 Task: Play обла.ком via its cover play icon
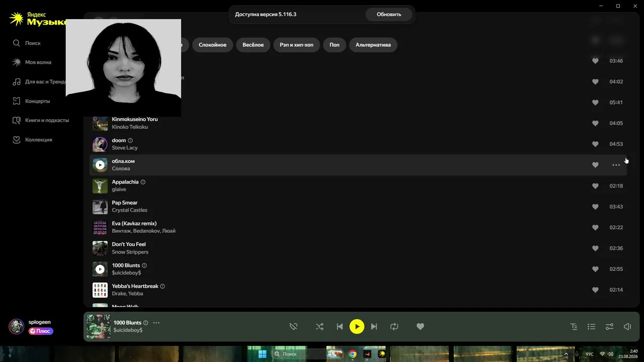click(x=100, y=165)
